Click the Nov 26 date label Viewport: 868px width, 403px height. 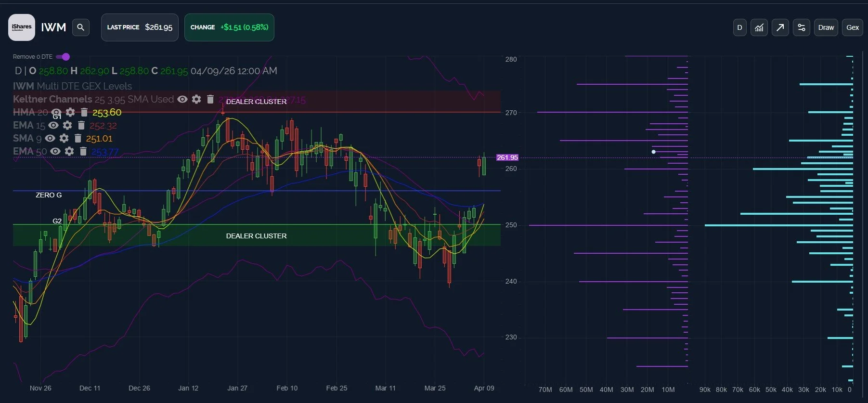click(40, 388)
